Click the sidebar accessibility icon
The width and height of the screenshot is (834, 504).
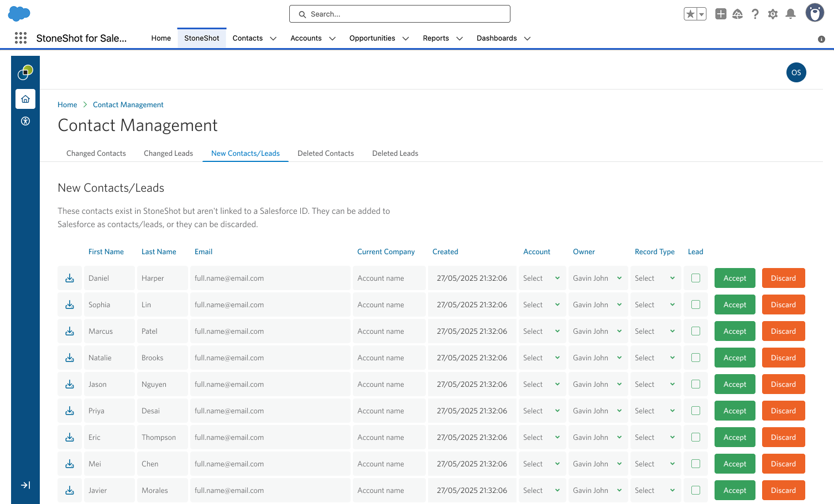point(25,121)
